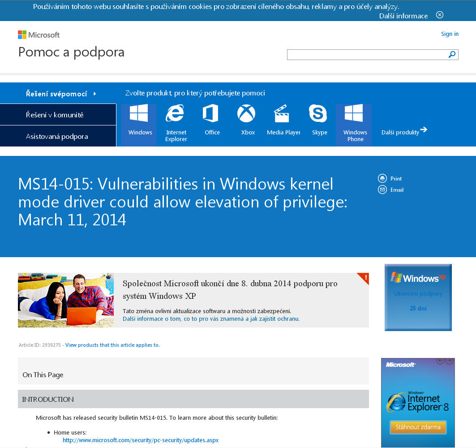
Task: Select Asistovaná podpora tab
Action: (58, 136)
